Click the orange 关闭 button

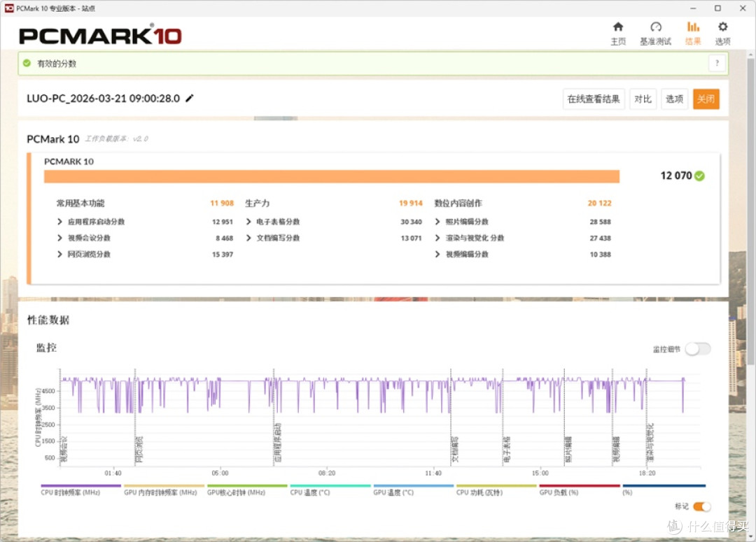point(706,99)
